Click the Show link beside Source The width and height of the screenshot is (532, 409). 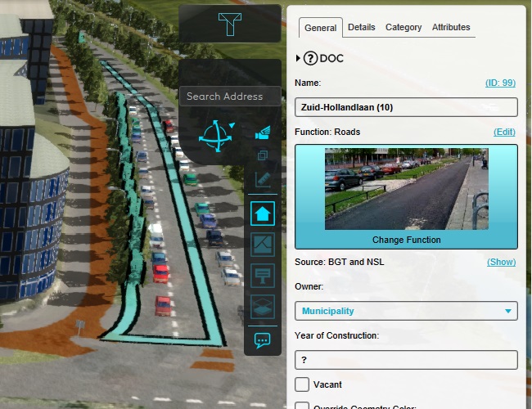[x=502, y=262]
